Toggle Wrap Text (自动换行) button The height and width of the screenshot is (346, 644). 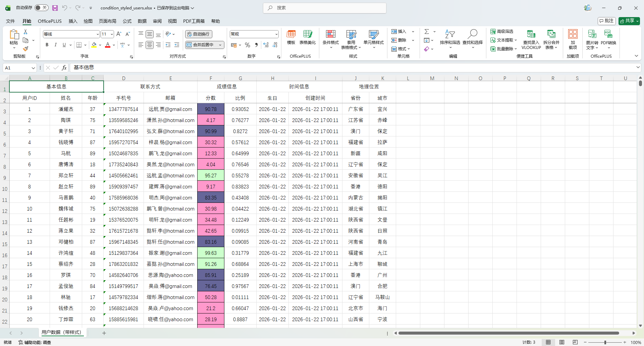coord(199,34)
